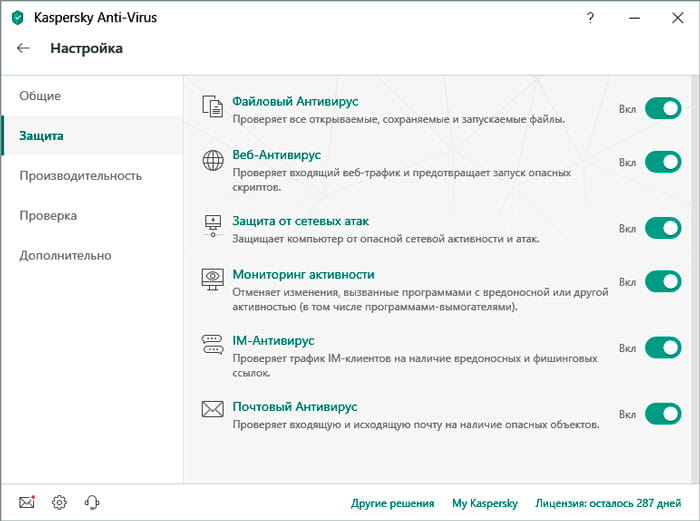Click the activity monitoring eye icon
700x521 pixels.
tap(212, 279)
